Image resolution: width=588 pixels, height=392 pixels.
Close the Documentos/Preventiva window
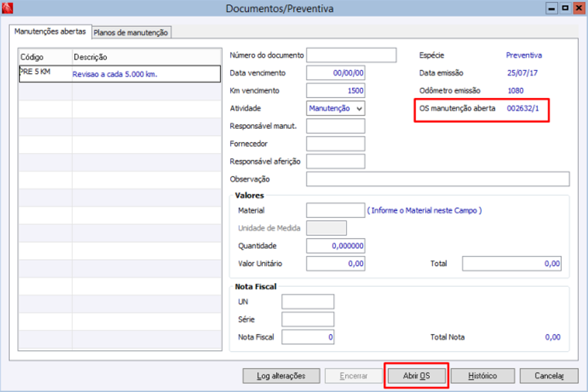click(578, 8)
